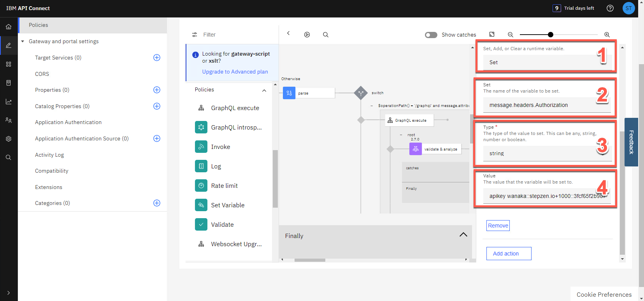This screenshot has height=301, width=644.
Task: Add a new Target Service with plus icon
Action: pos(157,58)
